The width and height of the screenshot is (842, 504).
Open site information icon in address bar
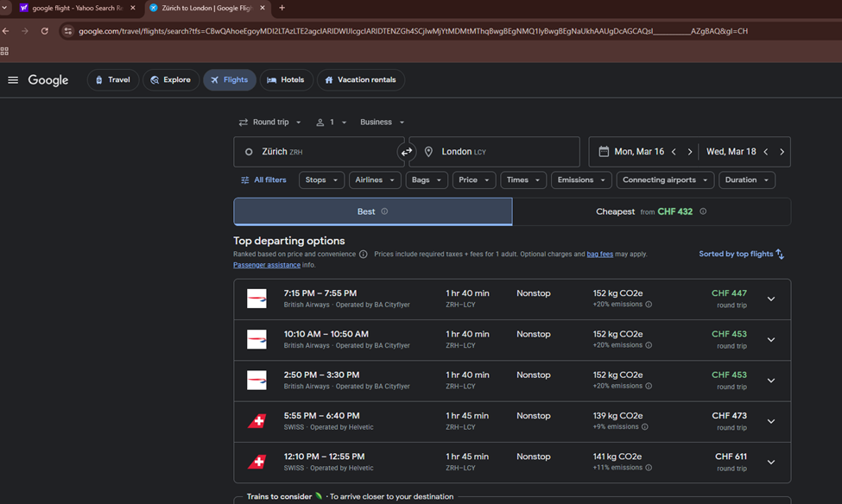click(67, 31)
